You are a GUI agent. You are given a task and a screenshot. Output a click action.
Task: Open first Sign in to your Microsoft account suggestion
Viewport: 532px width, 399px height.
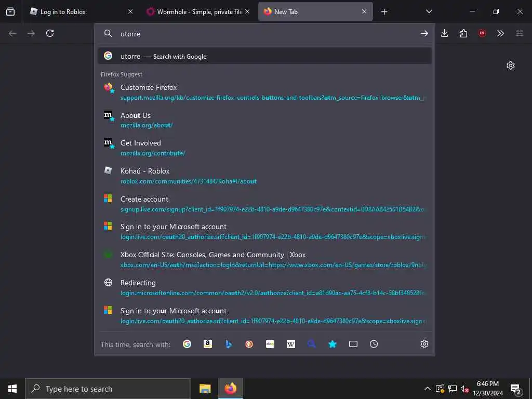tap(264, 232)
